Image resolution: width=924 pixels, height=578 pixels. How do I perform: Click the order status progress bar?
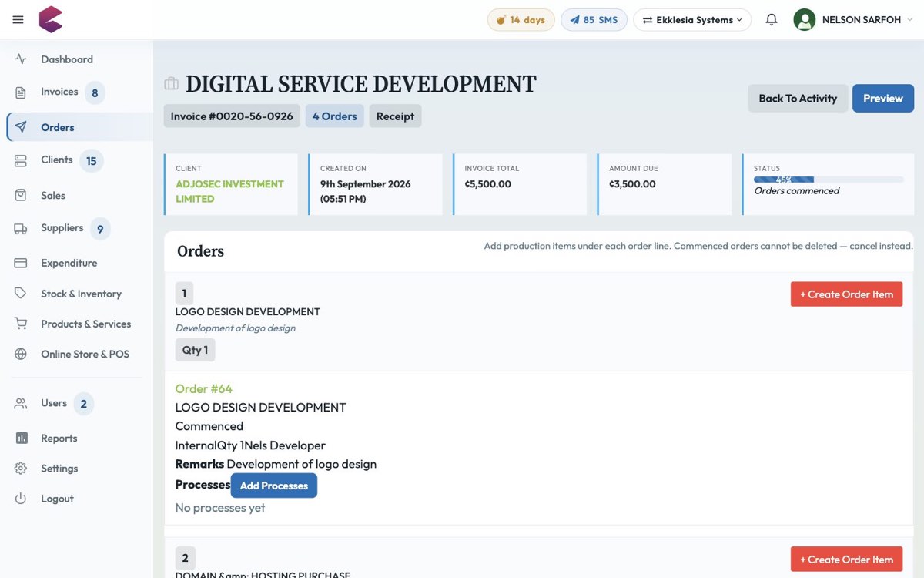[x=829, y=180]
